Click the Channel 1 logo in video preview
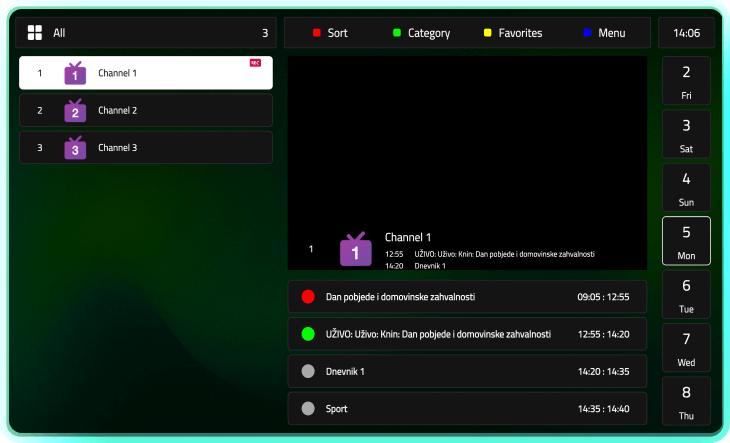The width and height of the screenshot is (730, 443). tap(355, 249)
